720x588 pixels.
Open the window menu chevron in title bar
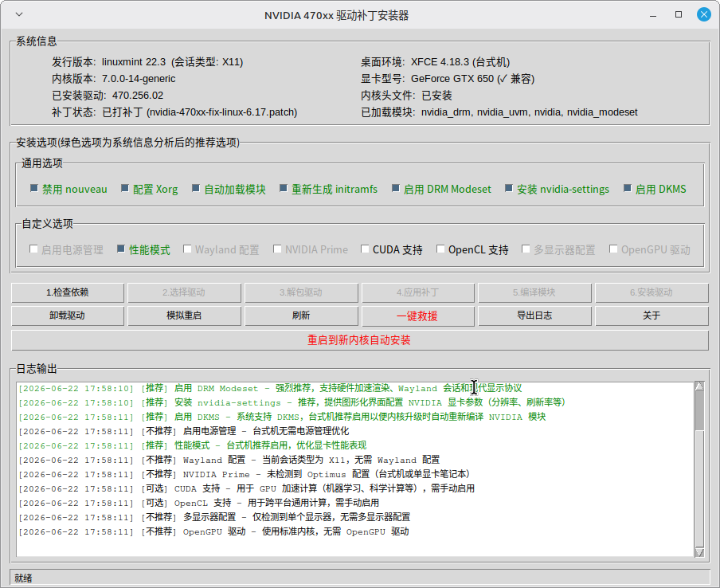19,14
